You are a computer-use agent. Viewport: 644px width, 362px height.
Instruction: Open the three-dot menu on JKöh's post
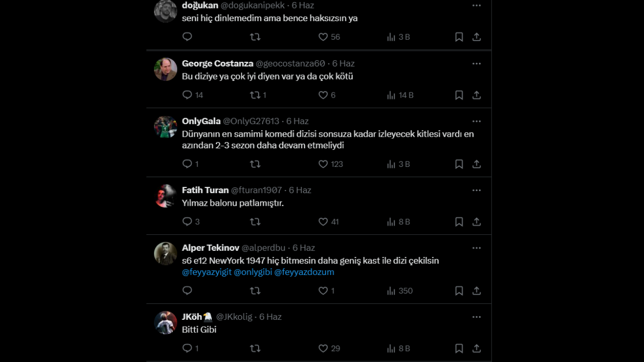tap(476, 317)
